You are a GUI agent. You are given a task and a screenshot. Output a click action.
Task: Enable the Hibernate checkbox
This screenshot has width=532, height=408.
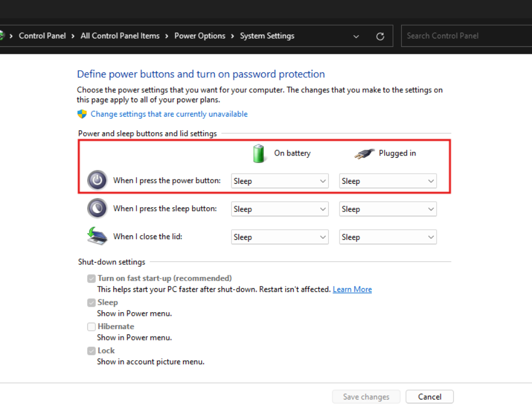(91, 327)
